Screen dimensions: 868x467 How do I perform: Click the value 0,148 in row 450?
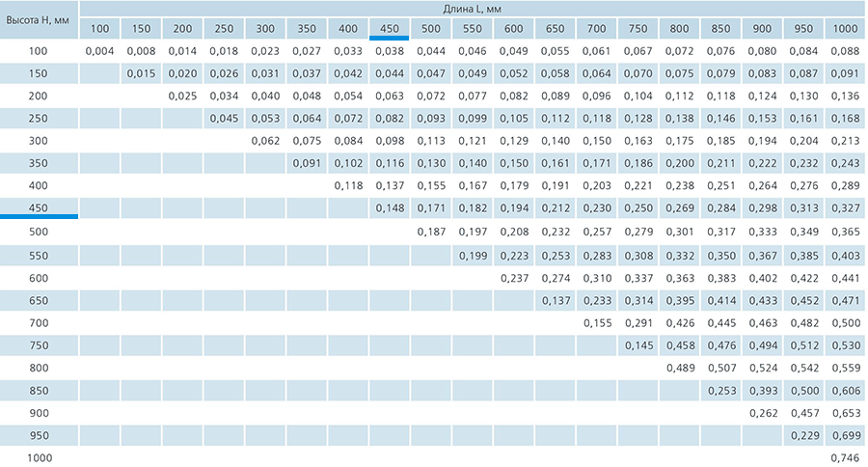(390, 208)
